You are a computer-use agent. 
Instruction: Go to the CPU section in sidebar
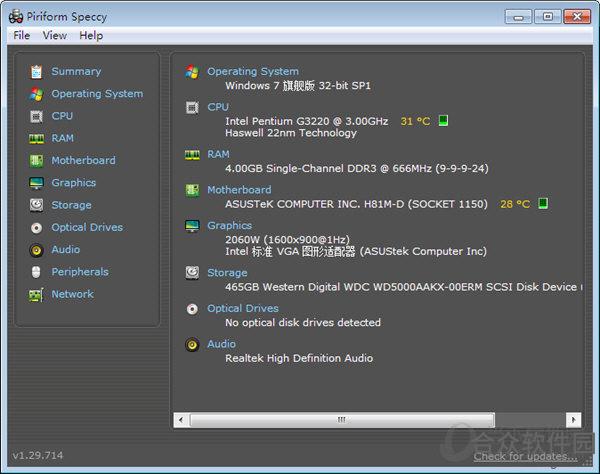(x=62, y=116)
